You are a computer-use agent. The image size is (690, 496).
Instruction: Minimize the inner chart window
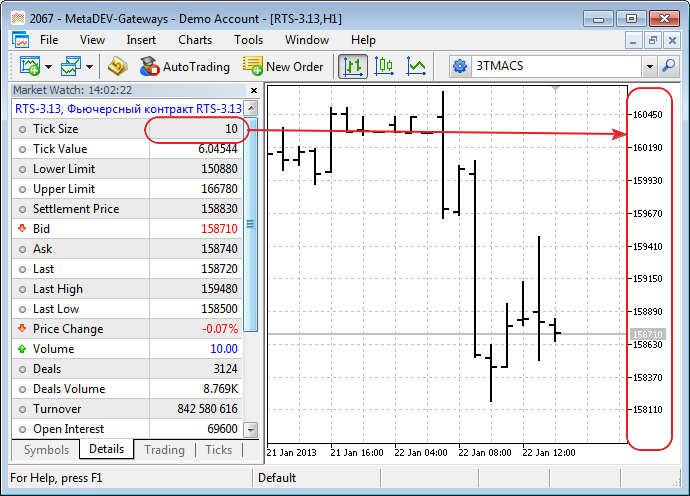[x=633, y=41]
